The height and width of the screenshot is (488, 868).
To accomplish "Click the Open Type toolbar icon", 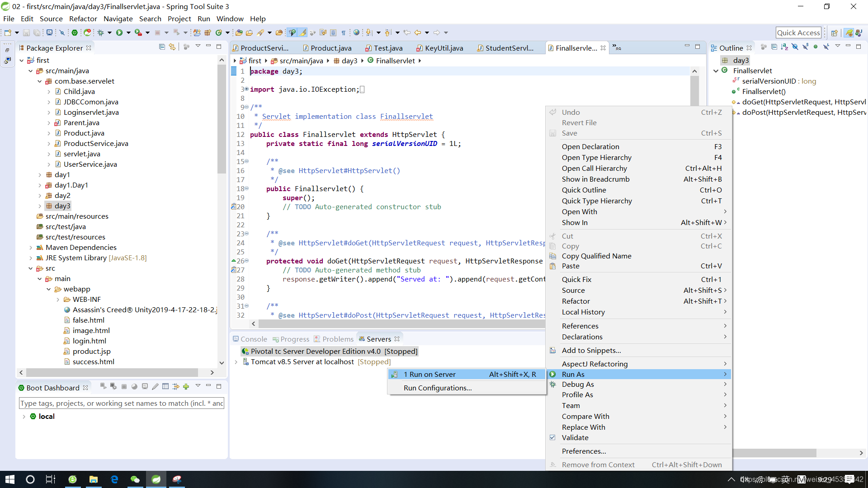I will click(239, 33).
